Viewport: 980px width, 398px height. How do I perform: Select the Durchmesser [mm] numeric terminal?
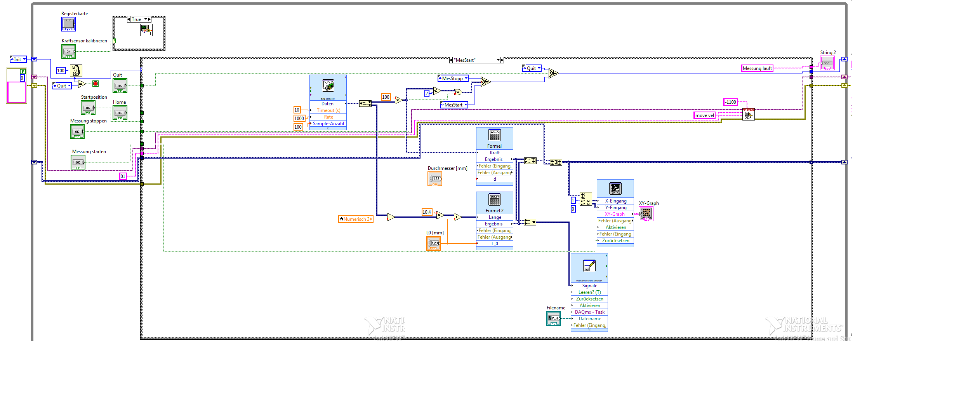point(435,179)
